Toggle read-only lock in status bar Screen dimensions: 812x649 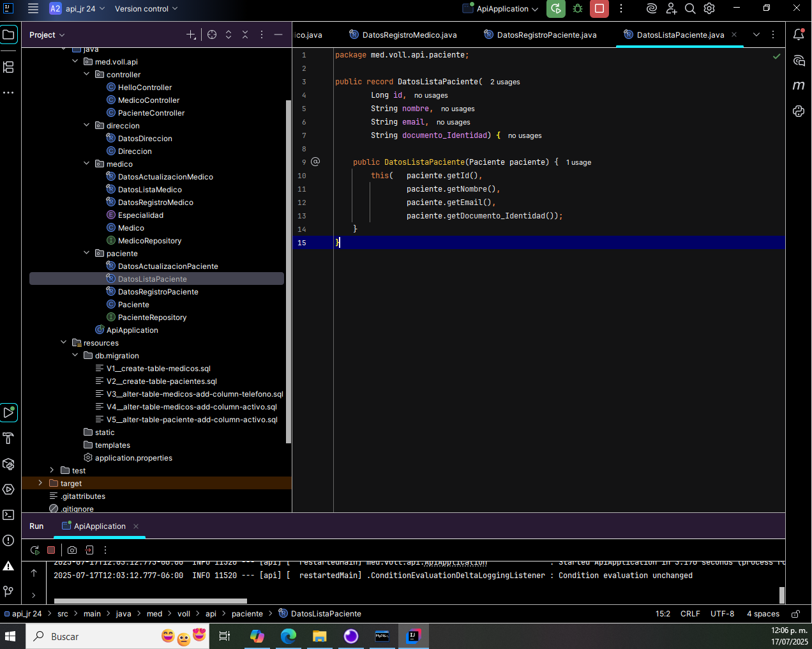coord(795,614)
